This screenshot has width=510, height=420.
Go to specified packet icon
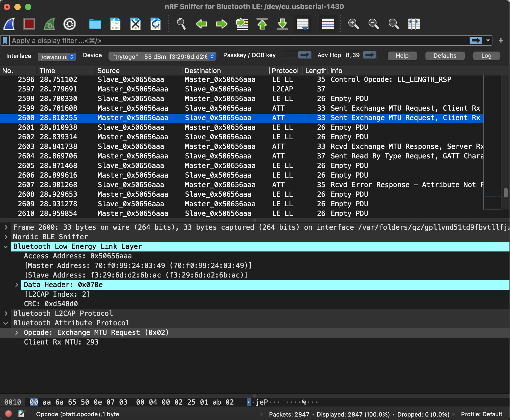[x=242, y=24]
